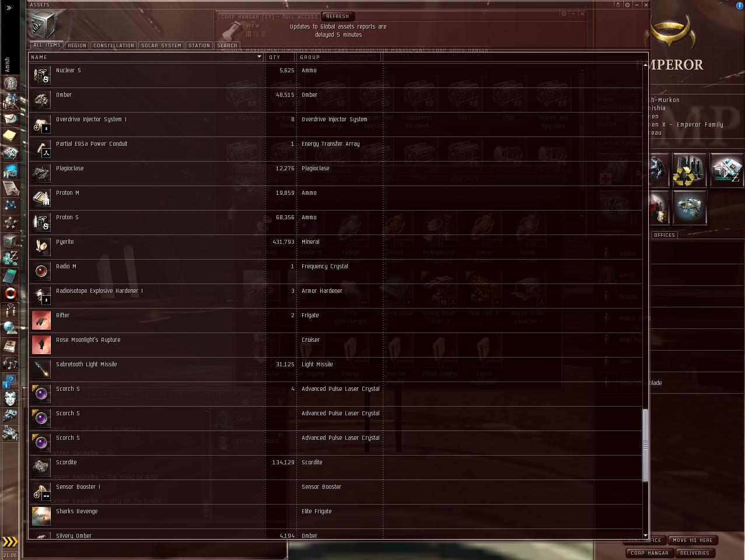Select the Scordite row
Screen dimensions: 745x560
(335, 467)
